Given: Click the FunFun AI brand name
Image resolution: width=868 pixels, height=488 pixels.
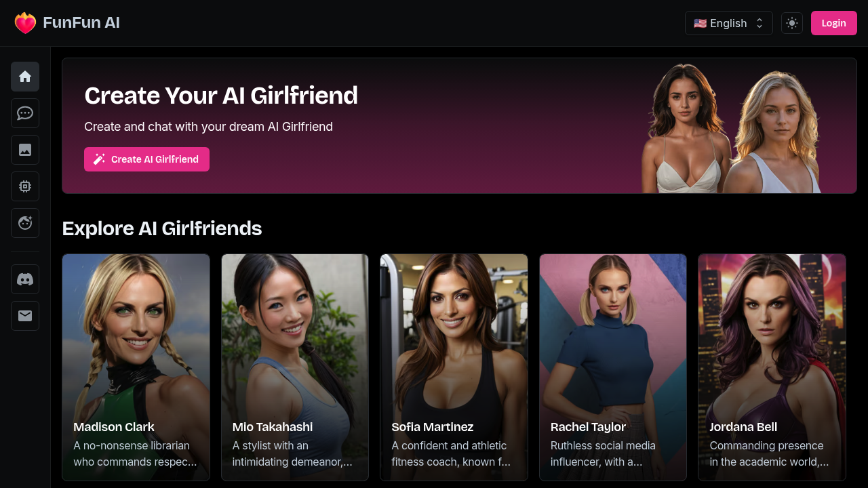Looking at the screenshot, I should 81,23.
